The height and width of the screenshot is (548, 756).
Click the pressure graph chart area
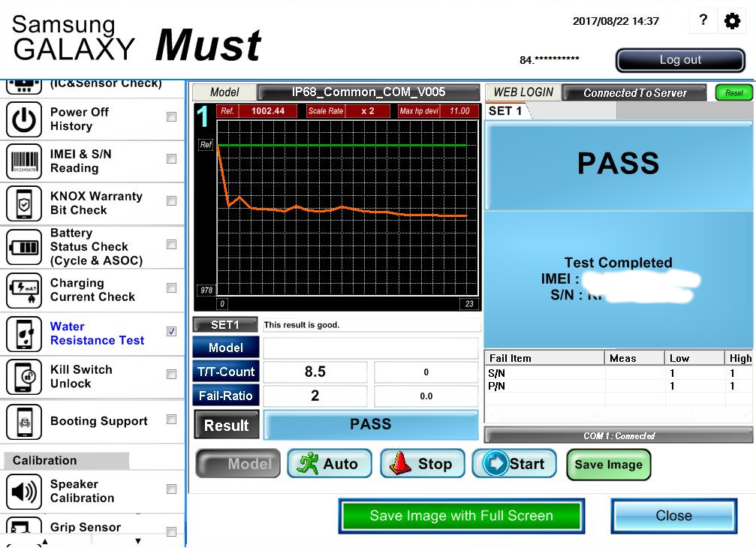[x=348, y=208]
